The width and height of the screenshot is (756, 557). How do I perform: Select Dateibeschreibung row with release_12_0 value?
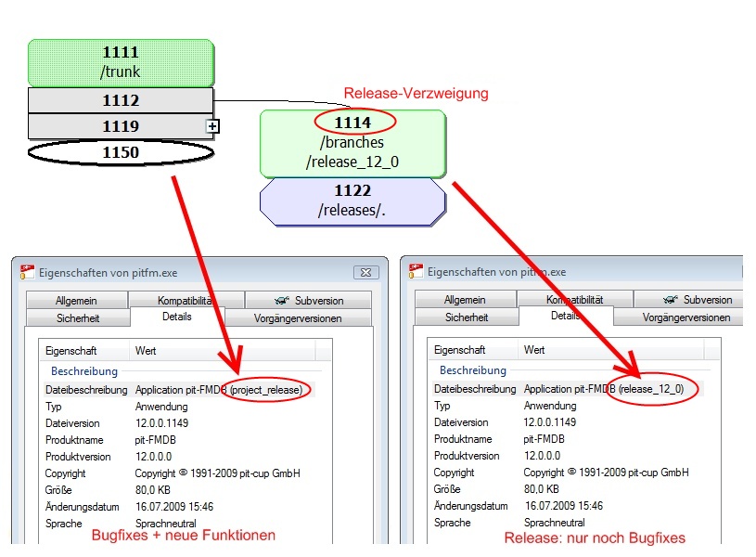567,389
